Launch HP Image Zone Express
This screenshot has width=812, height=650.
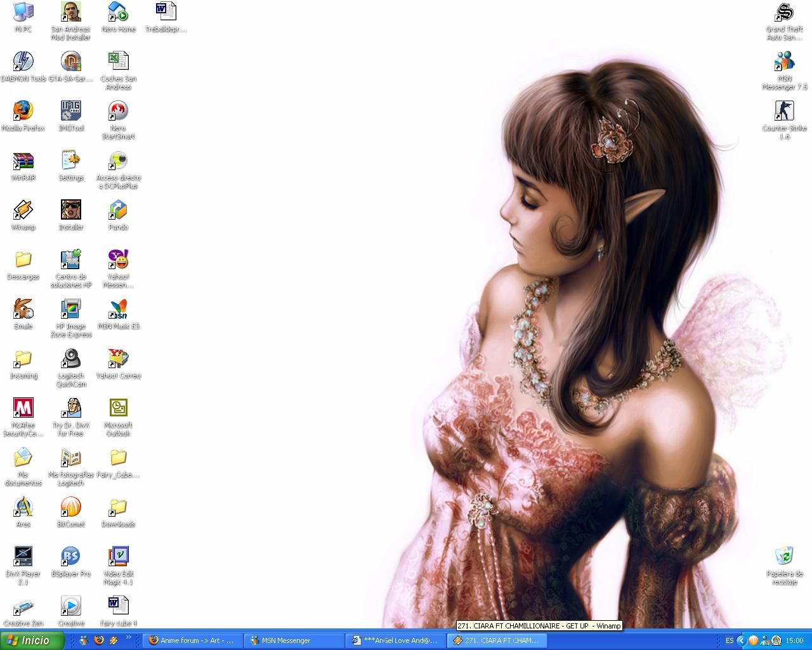[70, 318]
